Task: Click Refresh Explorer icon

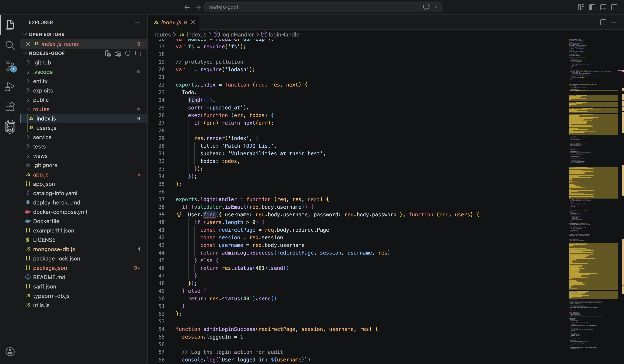Action: (x=128, y=53)
